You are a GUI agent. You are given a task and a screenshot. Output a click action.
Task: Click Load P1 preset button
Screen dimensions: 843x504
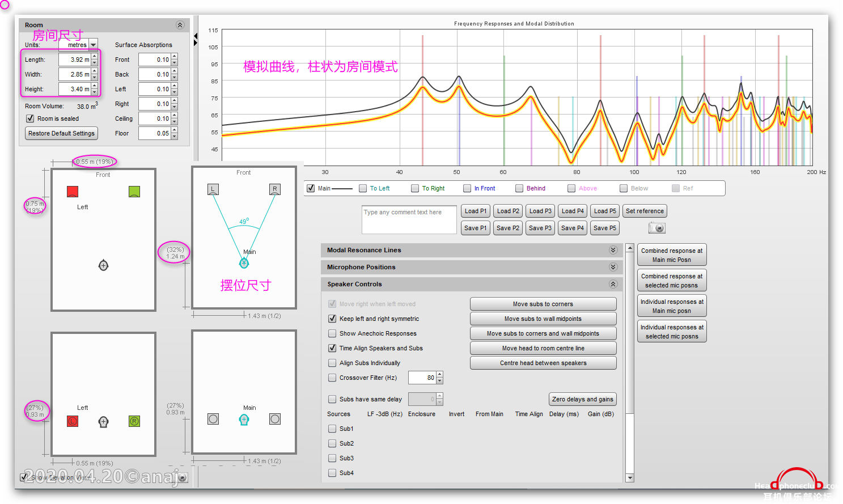475,211
